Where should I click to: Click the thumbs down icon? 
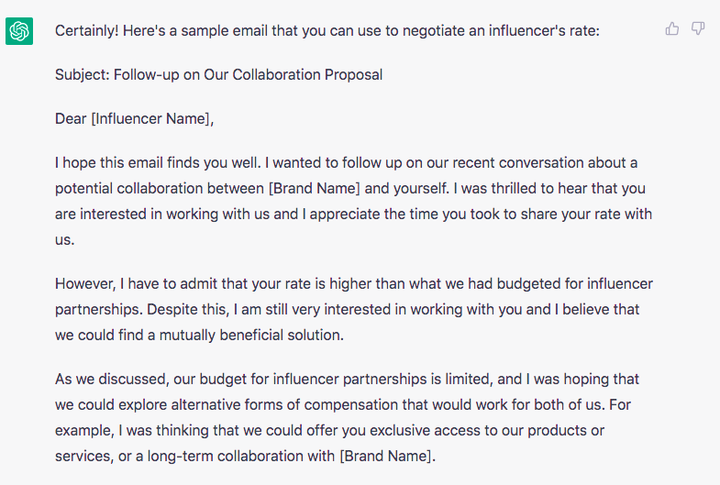[698, 28]
